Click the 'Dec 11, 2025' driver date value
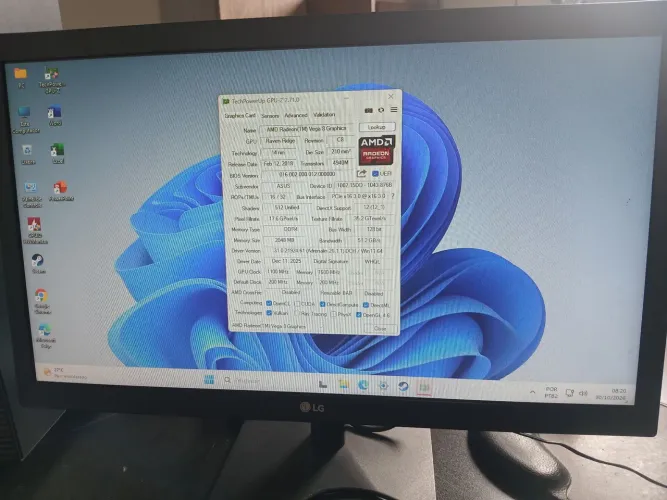This screenshot has height=500, width=667. [x=286, y=261]
